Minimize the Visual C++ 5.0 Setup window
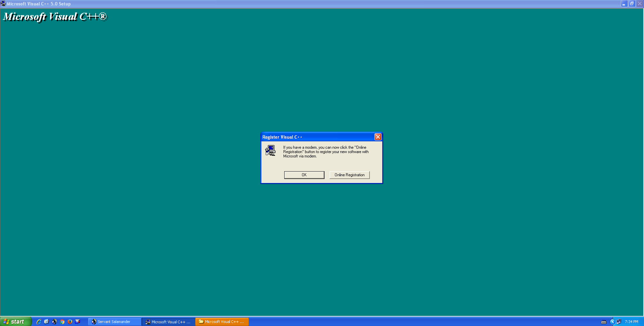 (x=624, y=4)
